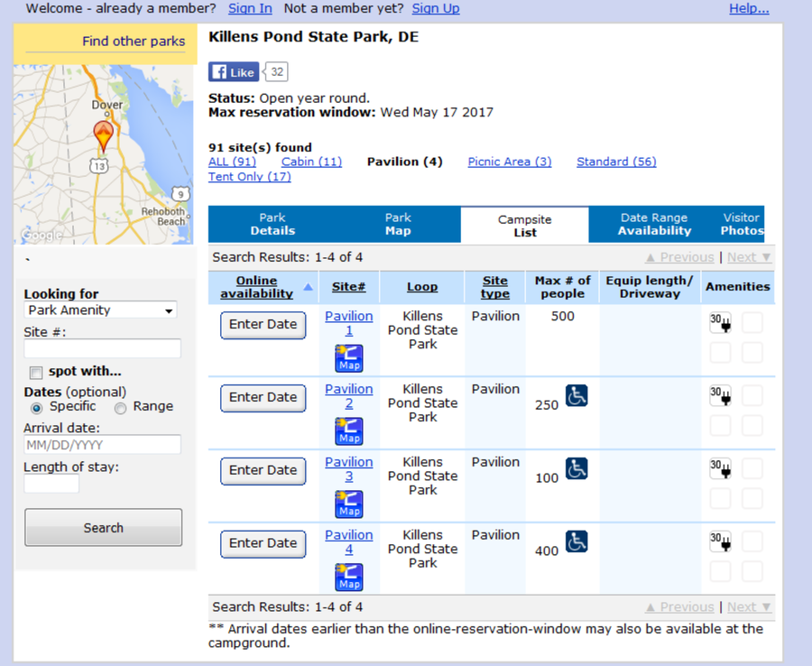Click the red park marker on the map
Viewport: 812px width, 666px height.
pos(103,136)
